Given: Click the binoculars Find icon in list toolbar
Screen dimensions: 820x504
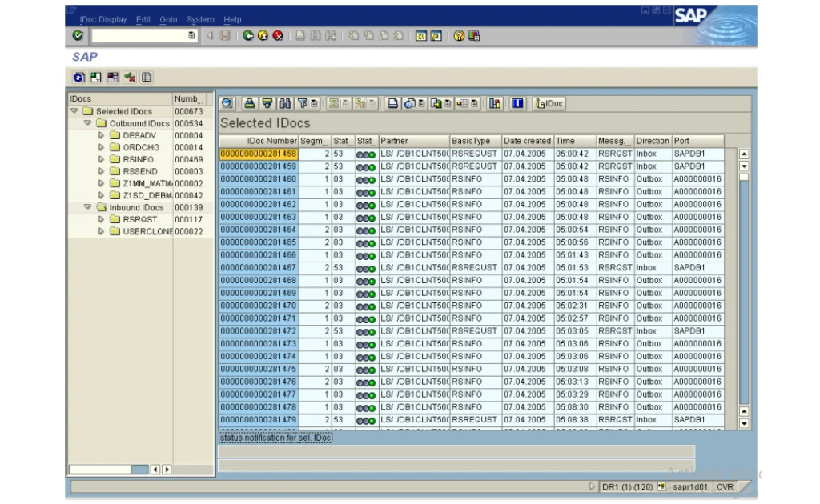Looking at the screenshot, I should tap(285, 103).
